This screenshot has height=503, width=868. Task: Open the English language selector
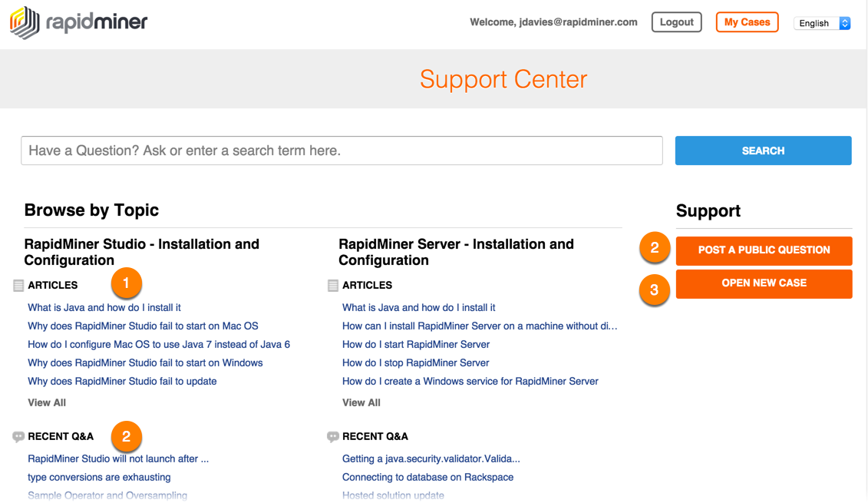[816, 23]
